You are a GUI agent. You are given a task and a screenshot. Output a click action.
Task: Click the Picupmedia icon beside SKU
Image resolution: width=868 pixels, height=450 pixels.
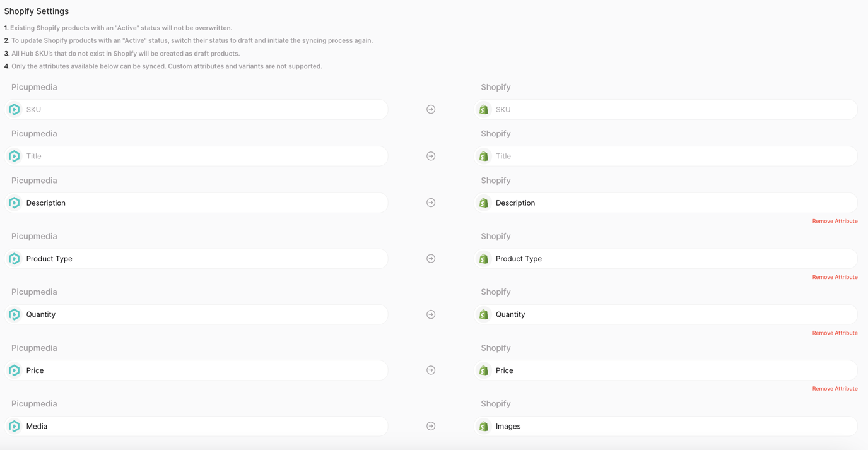pos(14,109)
